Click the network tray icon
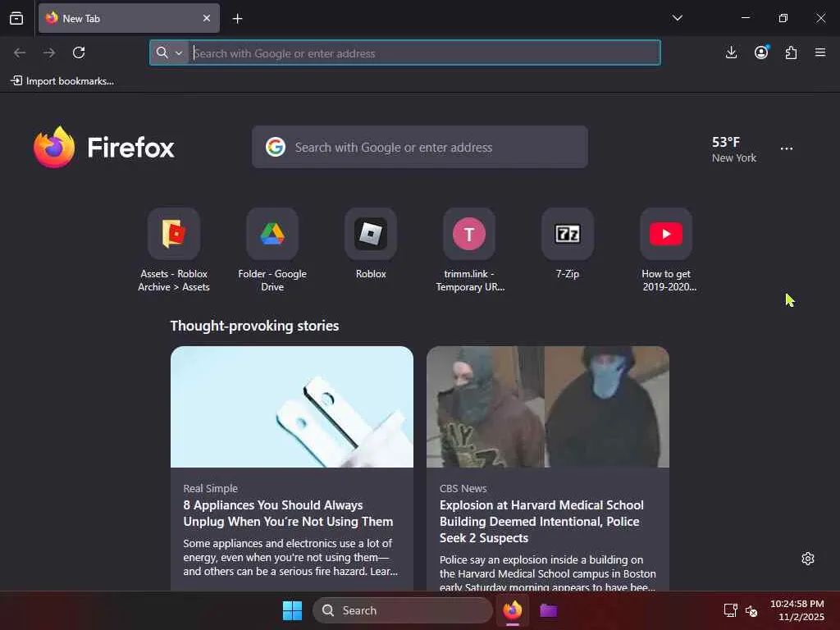The height and width of the screenshot is (630, 840). click(730, 610)
